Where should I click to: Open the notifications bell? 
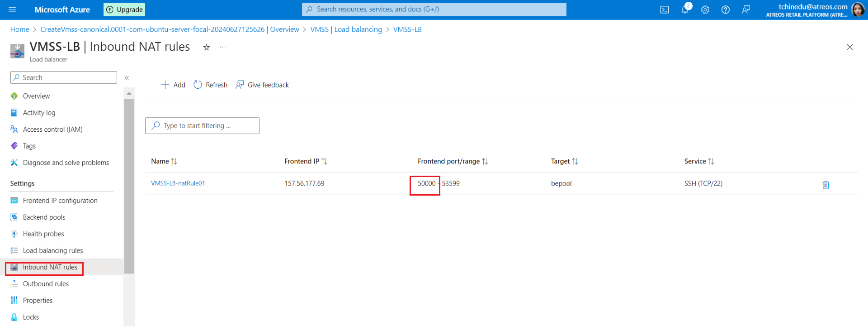click(x=685, y=10)
